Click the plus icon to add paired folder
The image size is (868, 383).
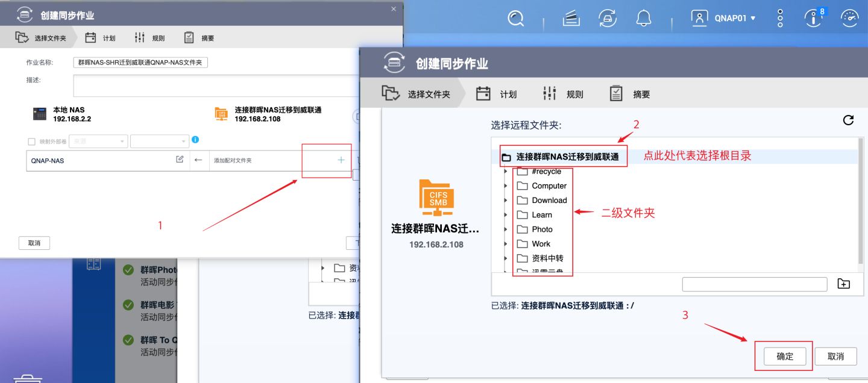(341, 160)
